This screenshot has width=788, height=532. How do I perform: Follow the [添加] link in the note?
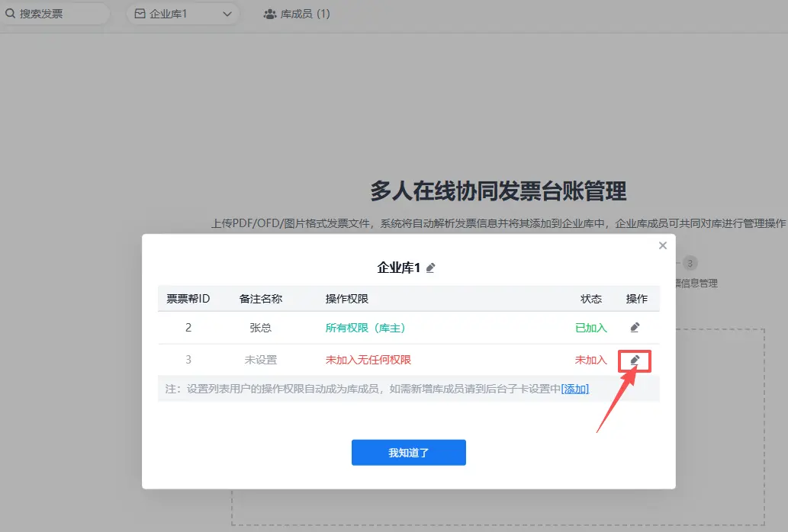click(x=575, y=389)
